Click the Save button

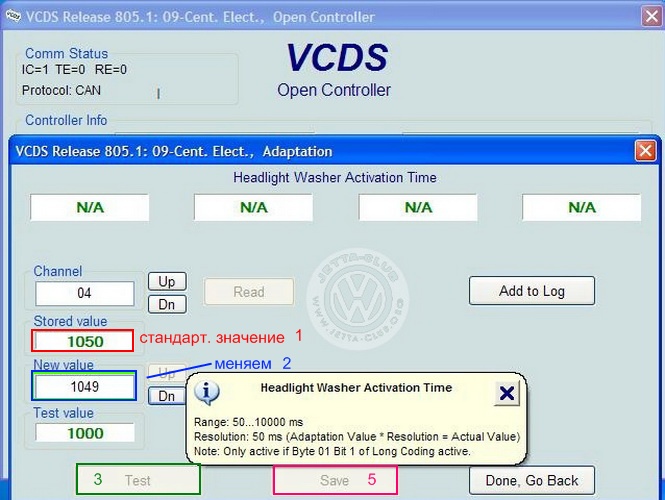[335, 480]
